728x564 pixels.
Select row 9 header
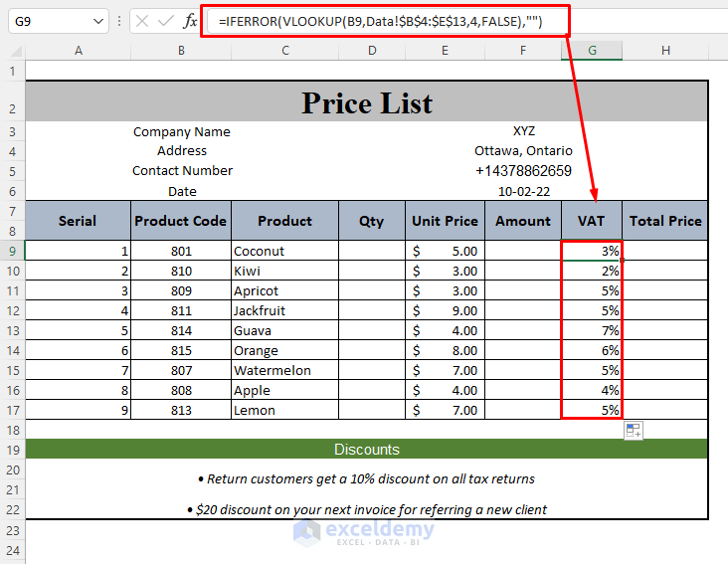pos(13,251)
